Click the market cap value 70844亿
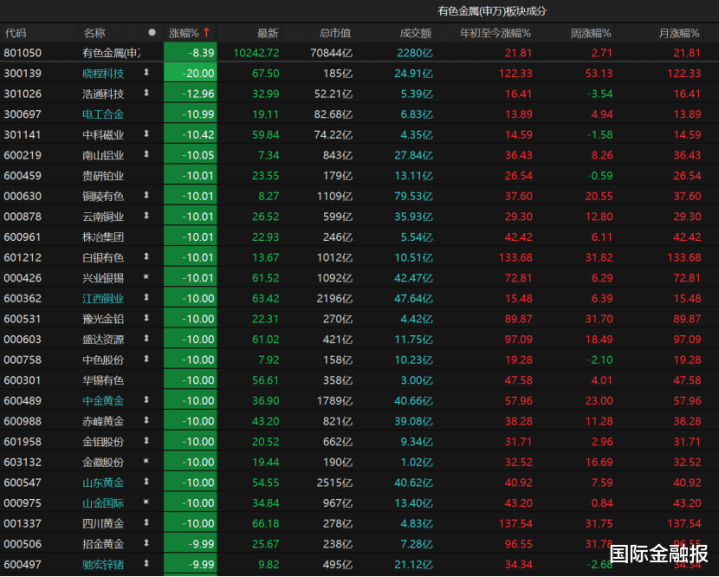The image size is (719, 577). tap(332, 53)
